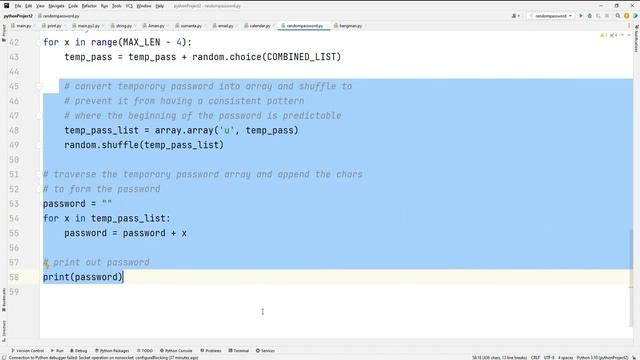
Task: Click line number 50 in the gutter
Action: pos(14,160)
